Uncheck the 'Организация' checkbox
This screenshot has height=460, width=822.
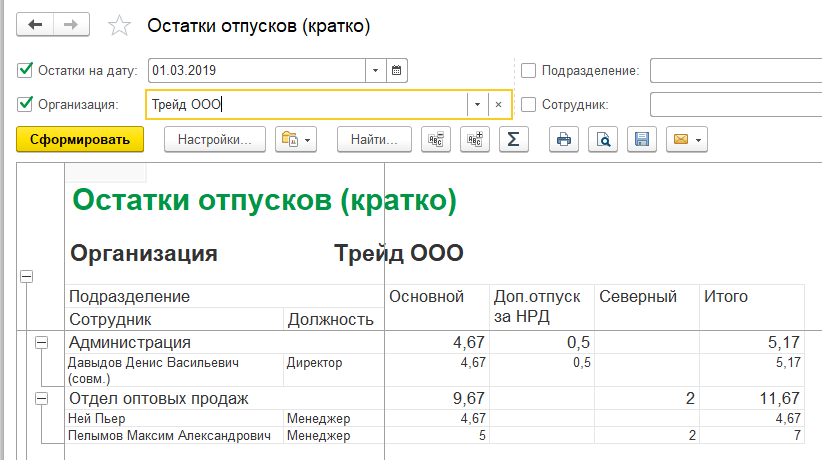(26, 104)
